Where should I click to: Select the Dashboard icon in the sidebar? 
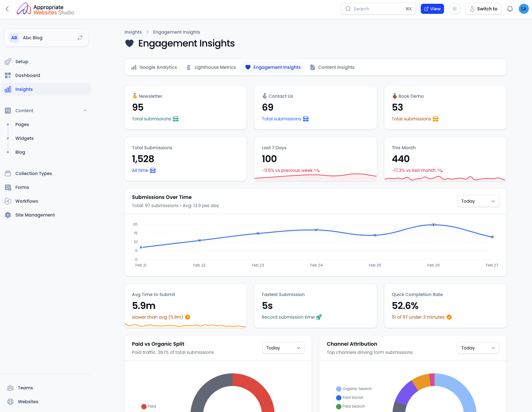click(x=8, y=75)
